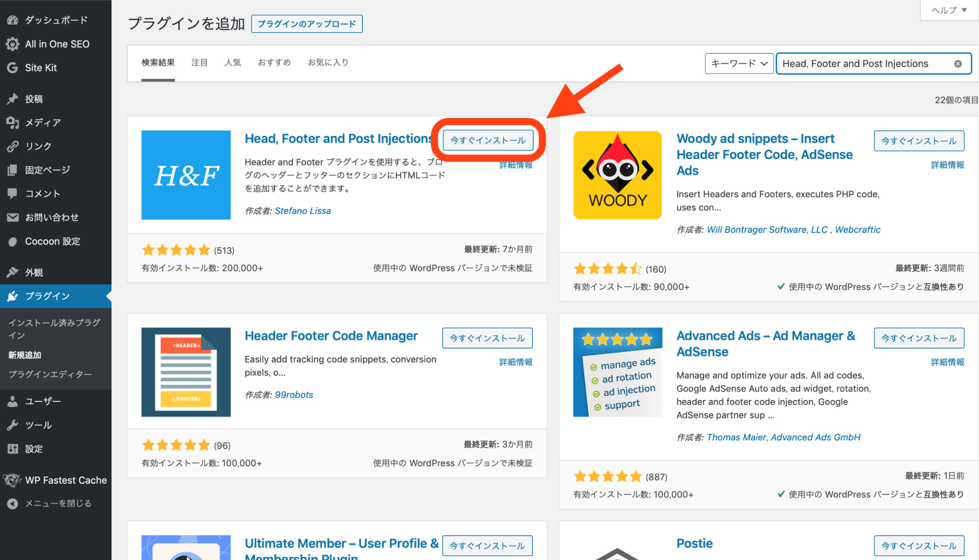Image resolution: width=979 pixels, height=560 pixels.
Task: Select the おすすめ tab
Action: pyautogui.click(x=274, y=62)
